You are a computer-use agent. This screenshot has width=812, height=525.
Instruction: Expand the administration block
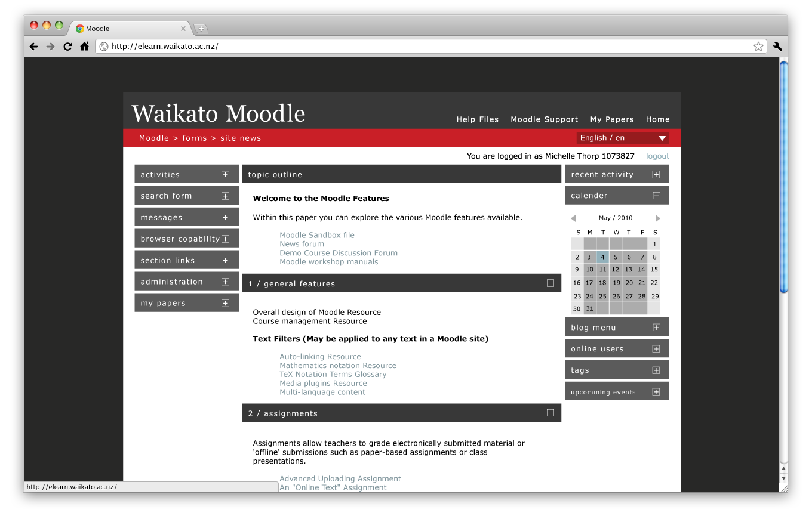click(x=225, y=282)
